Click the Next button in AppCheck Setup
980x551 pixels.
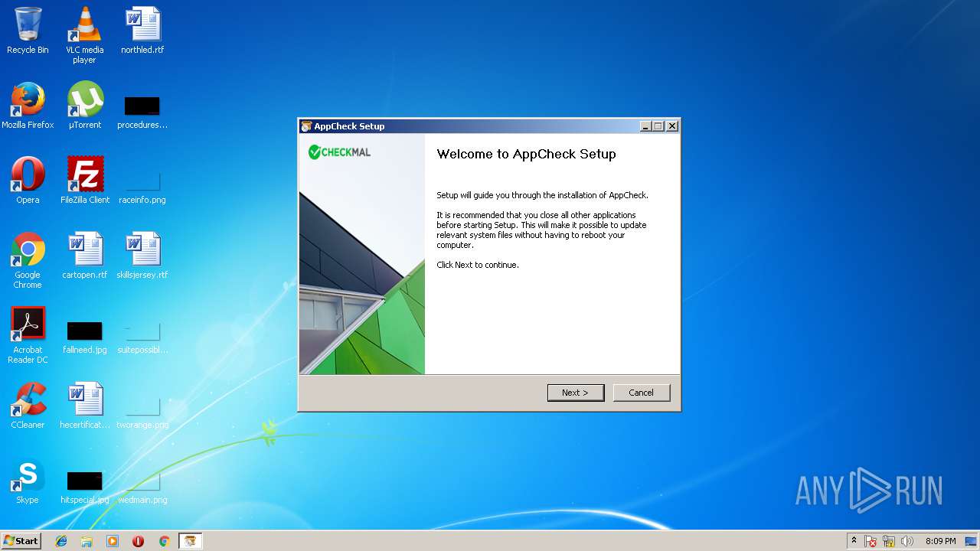tap(576, 393)
